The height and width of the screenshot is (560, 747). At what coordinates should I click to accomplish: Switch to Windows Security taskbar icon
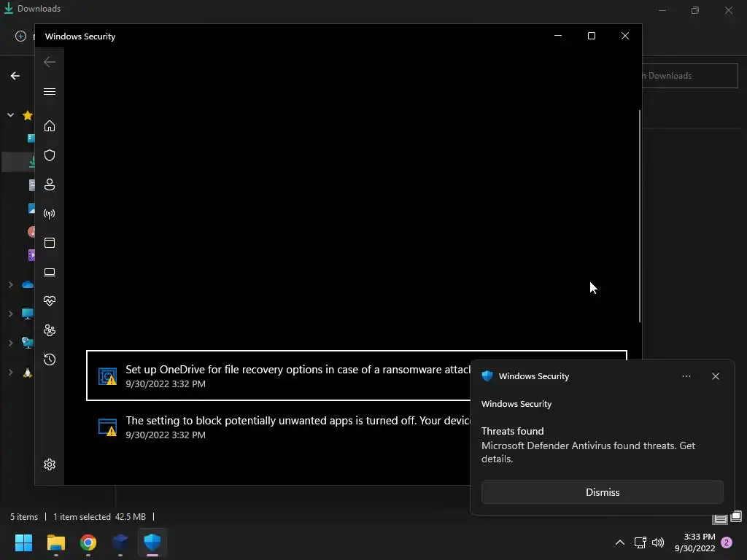[152, 542]
